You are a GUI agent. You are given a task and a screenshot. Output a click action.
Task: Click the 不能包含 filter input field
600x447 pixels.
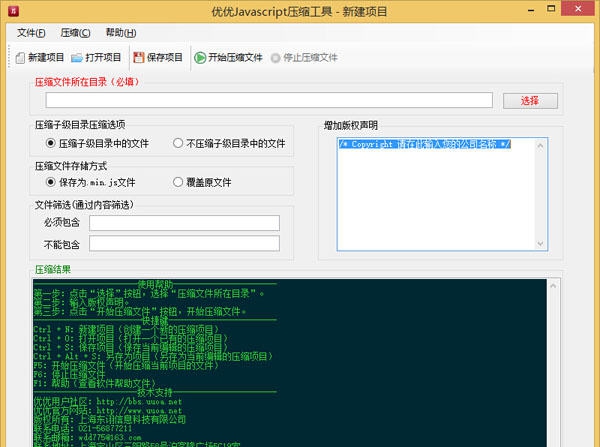pyautogui.click(x=184, y=243)
